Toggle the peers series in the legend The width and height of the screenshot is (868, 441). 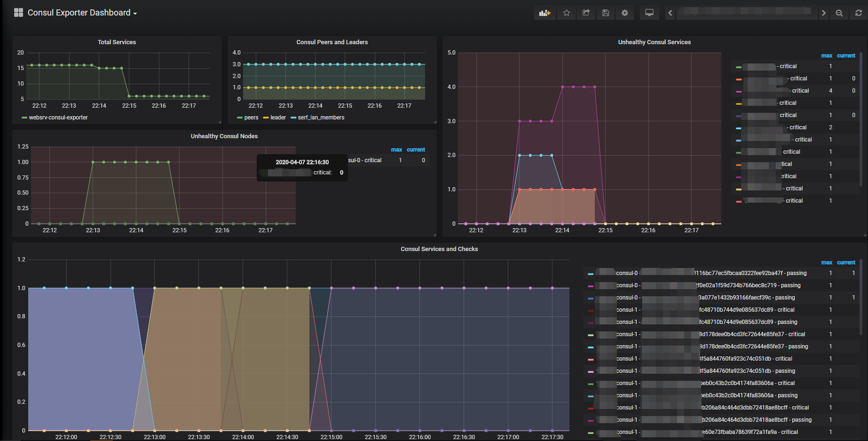coord(251,118)
